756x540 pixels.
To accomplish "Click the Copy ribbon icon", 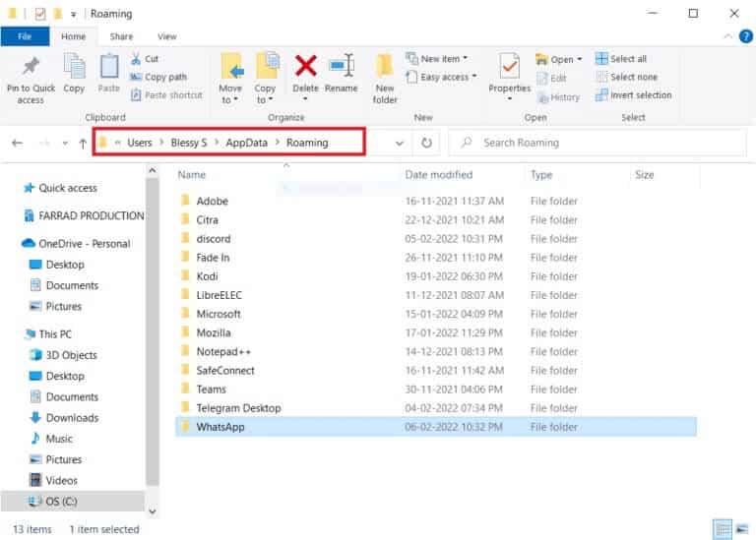I will pyautogui.click(x=74, y=66).
